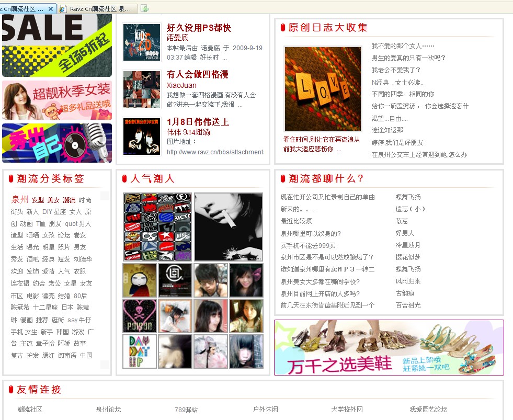513x420 pixels.
Task: Open thumbnail beside 有人会做四格漫 post
Action: 142,89
